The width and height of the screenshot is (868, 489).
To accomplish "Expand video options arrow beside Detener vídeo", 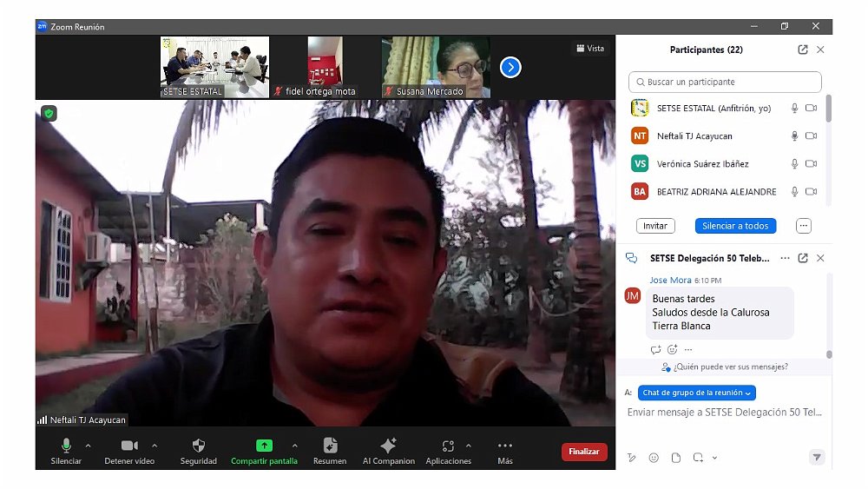I will [155, 446].
